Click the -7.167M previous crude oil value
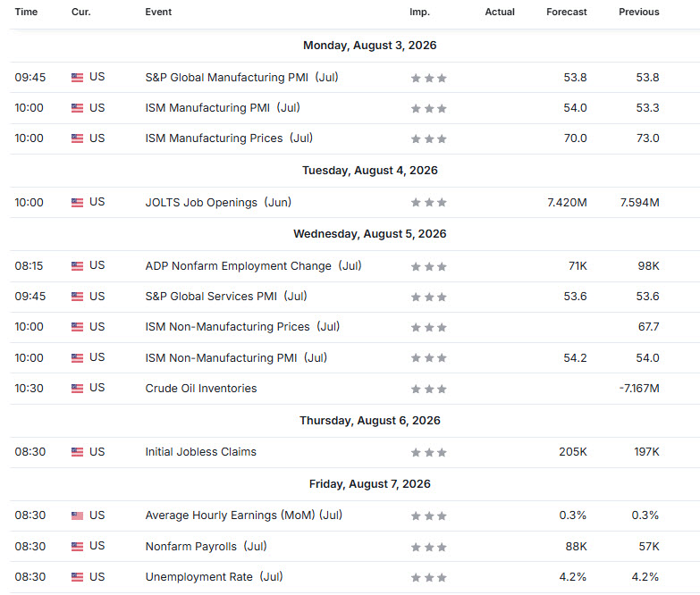The image size is (700, 595). click(x=639, y=389)
